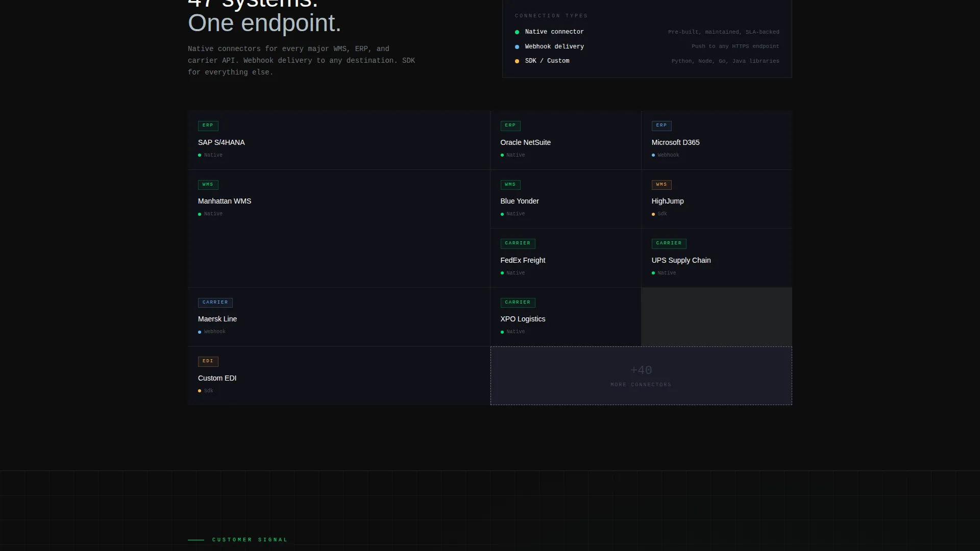Image resolution: width=980 pixels, height=551 pixels.
Task: Open the SAP S/4HANA connector card
Action: (x=339, y=140)
